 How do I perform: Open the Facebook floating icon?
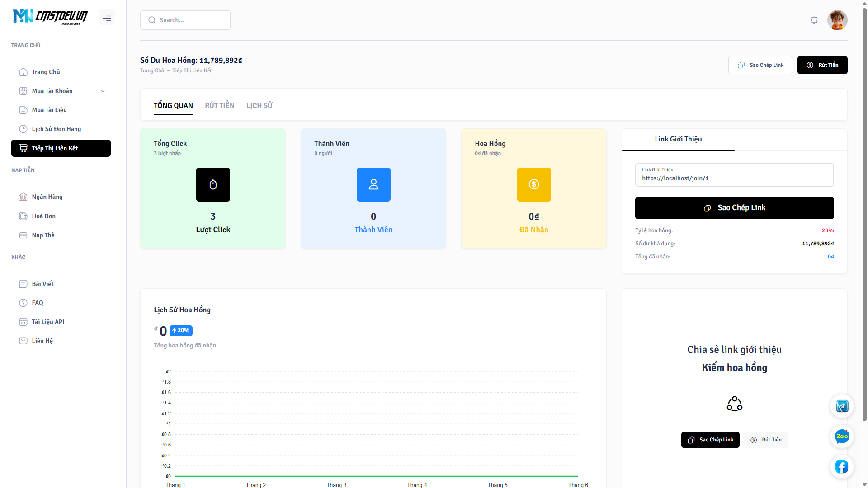[x=842, y=467]
